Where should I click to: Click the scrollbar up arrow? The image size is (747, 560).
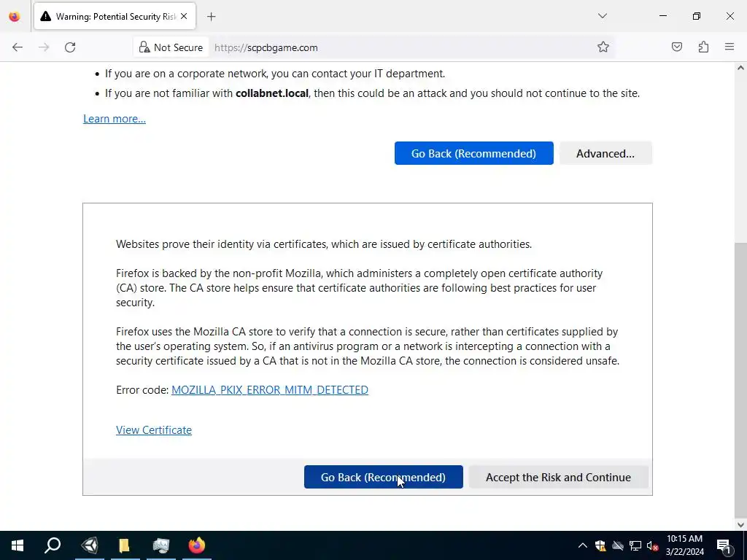coord(740,68)
